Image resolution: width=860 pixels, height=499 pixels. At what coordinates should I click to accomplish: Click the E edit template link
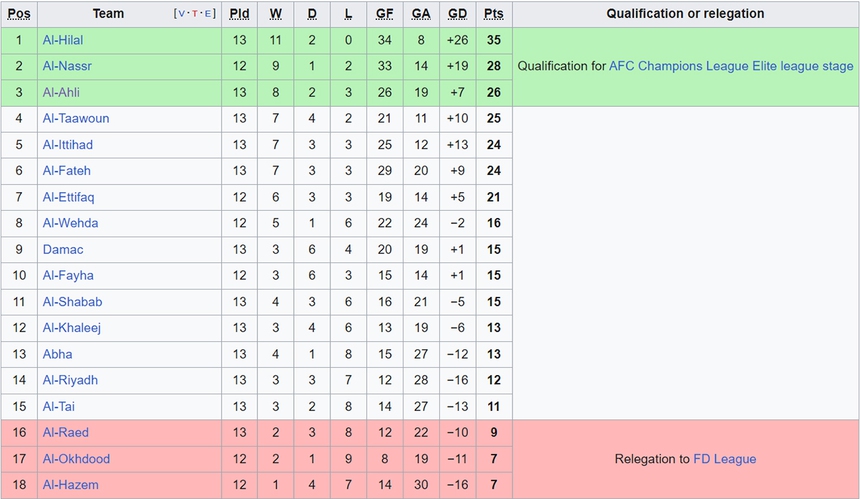tap(208, 14)
